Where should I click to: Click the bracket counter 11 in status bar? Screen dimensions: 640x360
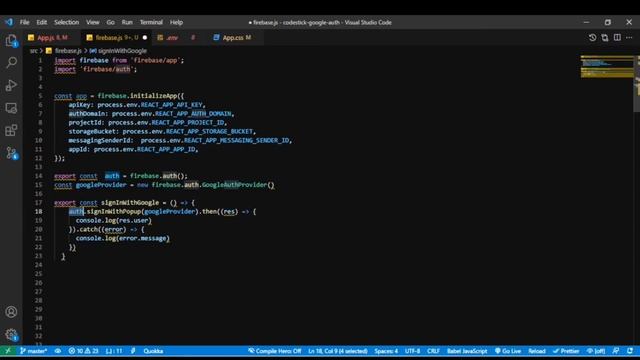tap(114, 351)
